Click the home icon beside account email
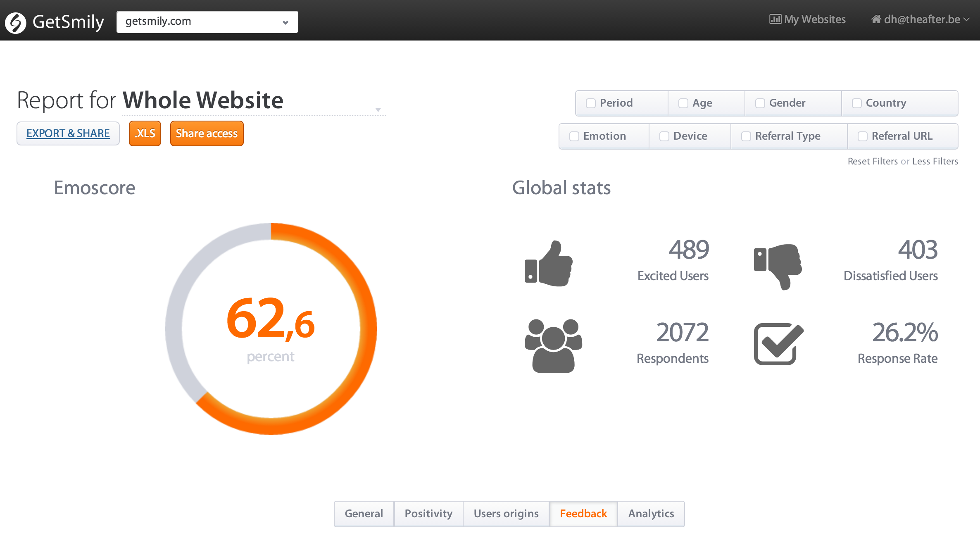 [x=876, y=19]
